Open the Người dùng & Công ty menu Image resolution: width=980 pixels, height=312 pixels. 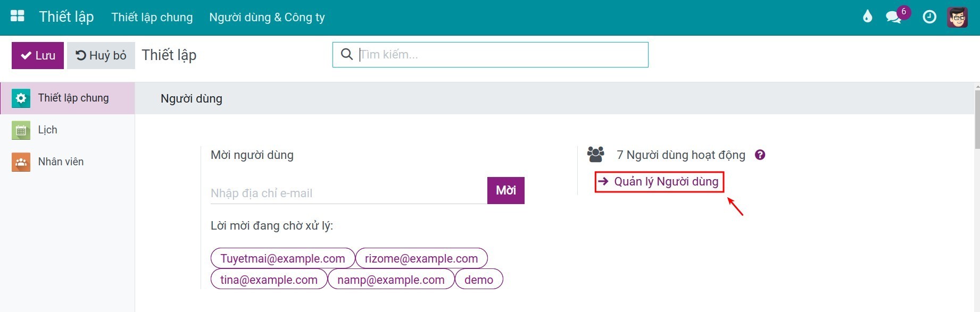(x=267, y=17)
